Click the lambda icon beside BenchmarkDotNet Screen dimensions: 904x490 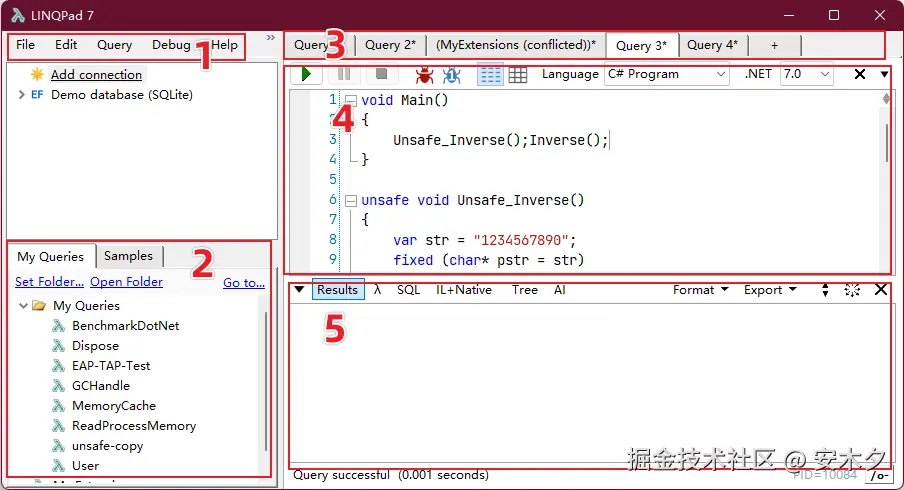click(x=58, y=326)
